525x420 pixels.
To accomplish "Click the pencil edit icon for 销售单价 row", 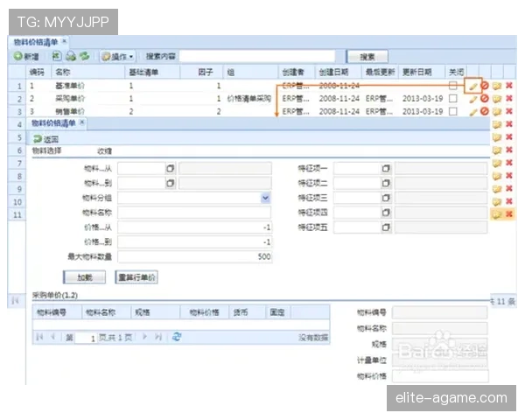I will 472,111.
